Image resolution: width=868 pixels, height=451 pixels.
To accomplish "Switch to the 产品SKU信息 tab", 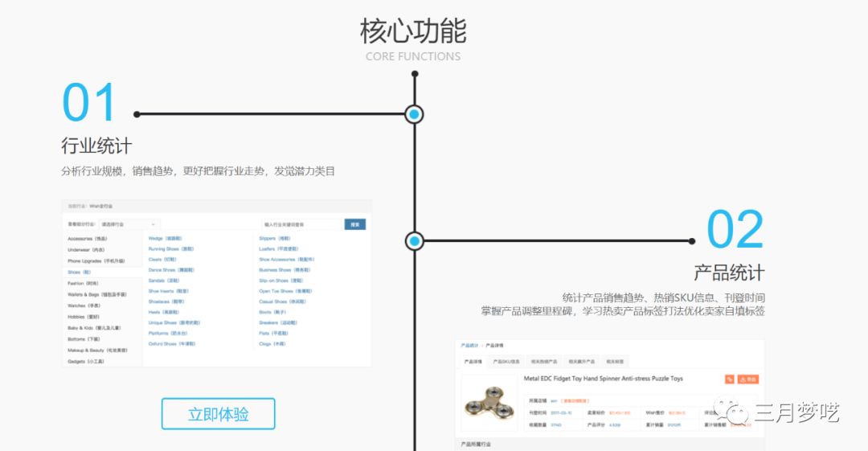I will [506, 362].
